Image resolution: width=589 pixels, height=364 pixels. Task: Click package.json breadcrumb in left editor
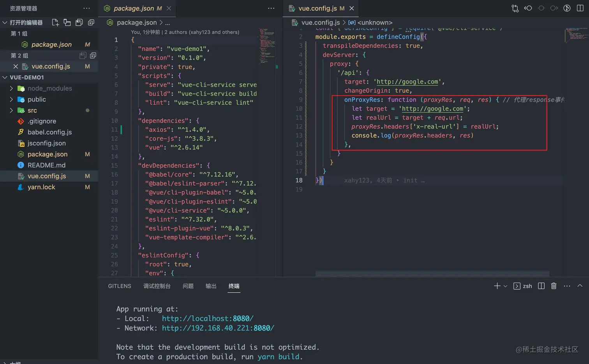[137, 23]
